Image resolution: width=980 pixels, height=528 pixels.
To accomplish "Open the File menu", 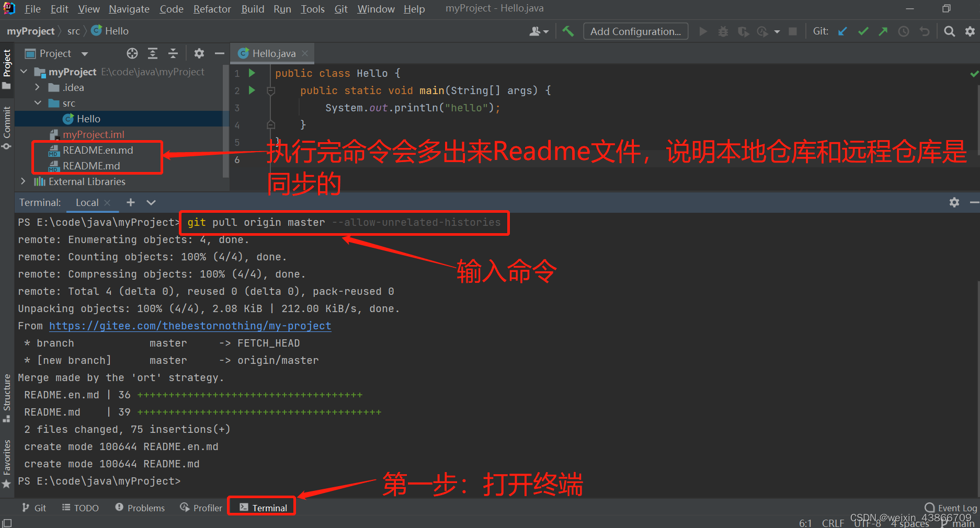I will [32, 9].
